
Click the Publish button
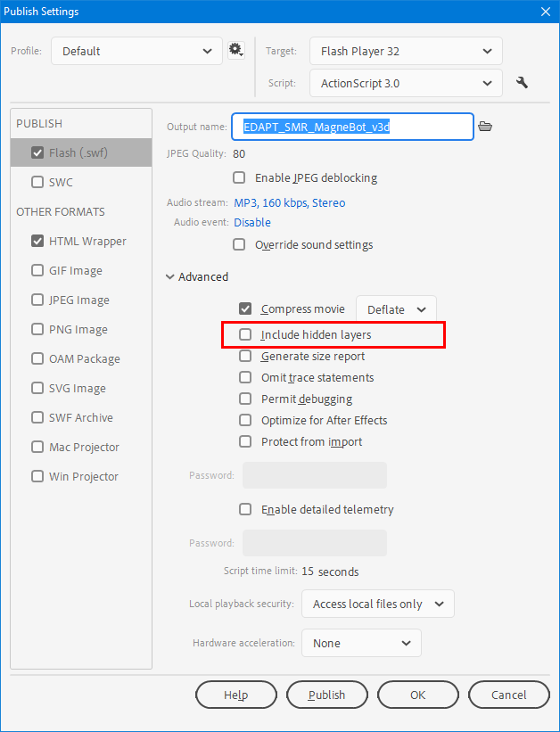326,695
